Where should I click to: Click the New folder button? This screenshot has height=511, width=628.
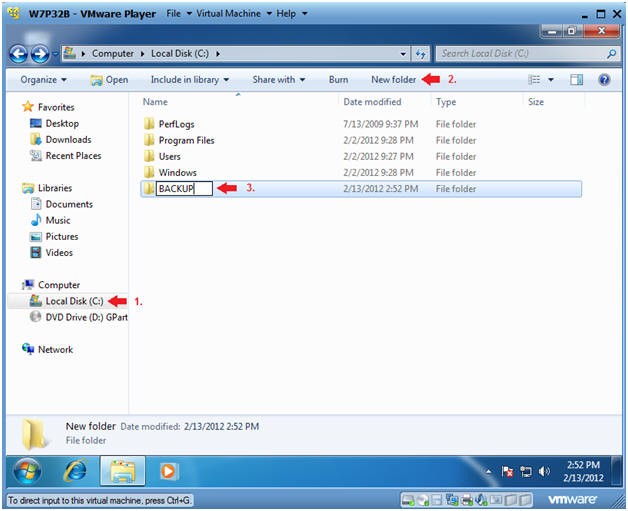point(393,80)
